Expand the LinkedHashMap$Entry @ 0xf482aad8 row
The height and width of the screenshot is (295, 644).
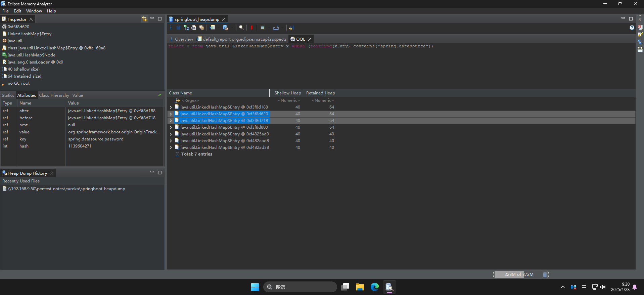pyautogui.click(x=171, y=141)
